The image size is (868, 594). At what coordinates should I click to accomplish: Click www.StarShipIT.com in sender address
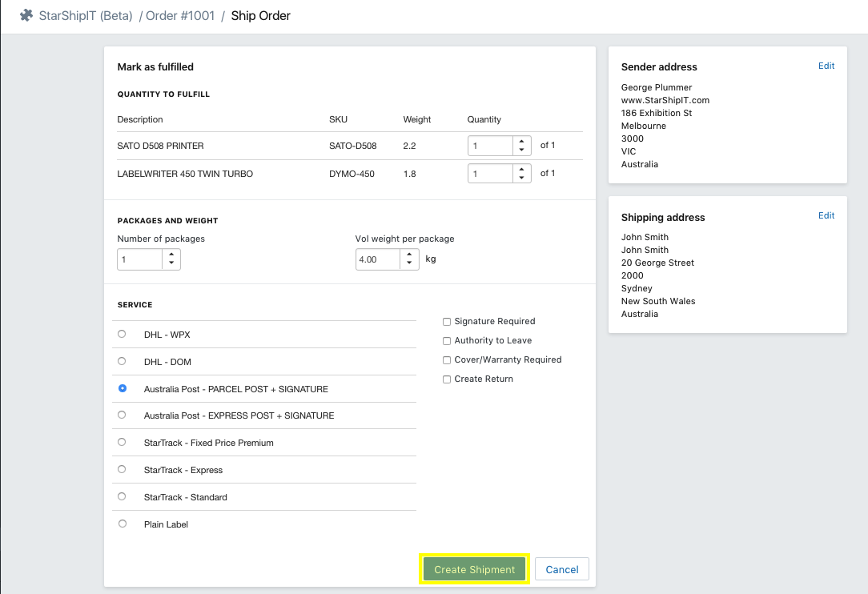(x=665, y=100)
